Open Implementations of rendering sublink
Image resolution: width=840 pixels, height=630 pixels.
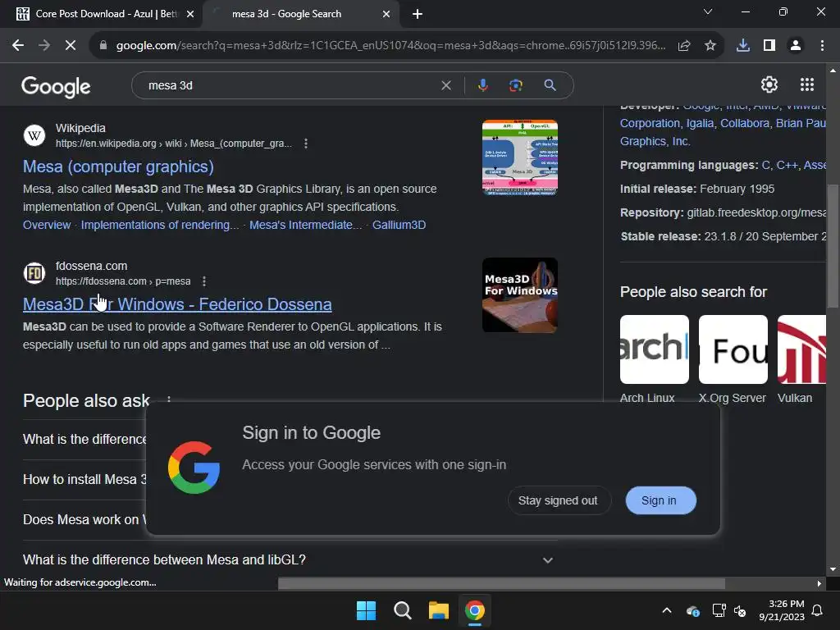click(160, 225)
